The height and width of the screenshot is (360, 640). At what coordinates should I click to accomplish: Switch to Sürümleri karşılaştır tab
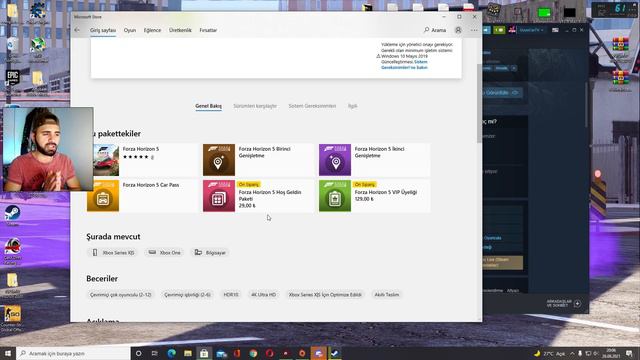[x=255, y=106]
